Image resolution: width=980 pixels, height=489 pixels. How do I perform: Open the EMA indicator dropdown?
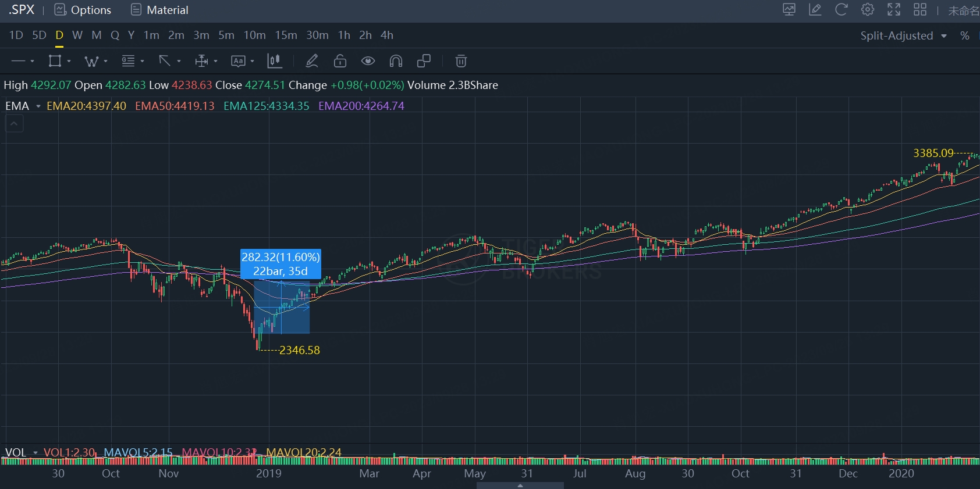pos(38,106)
